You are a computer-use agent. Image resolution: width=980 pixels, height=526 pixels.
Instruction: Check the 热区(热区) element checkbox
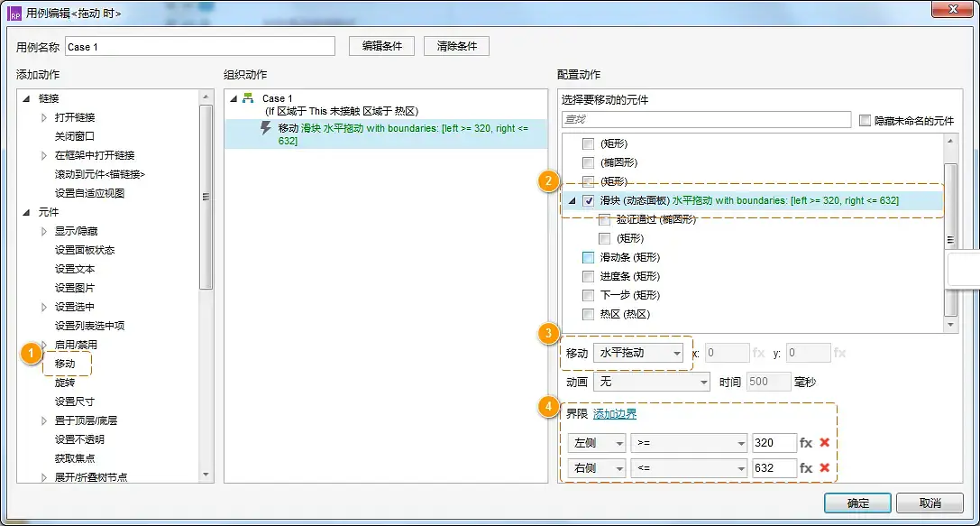click(587, 313)
